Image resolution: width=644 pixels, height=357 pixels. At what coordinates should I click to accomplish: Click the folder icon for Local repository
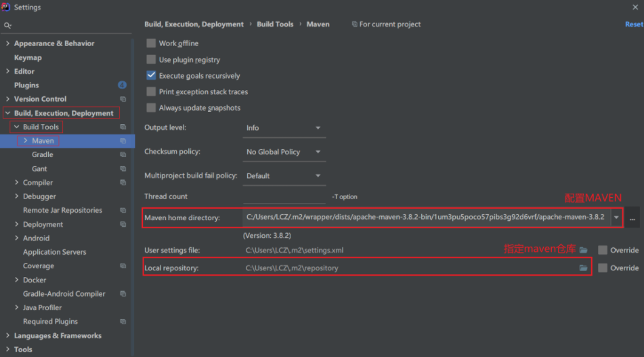tap(583, 268)
